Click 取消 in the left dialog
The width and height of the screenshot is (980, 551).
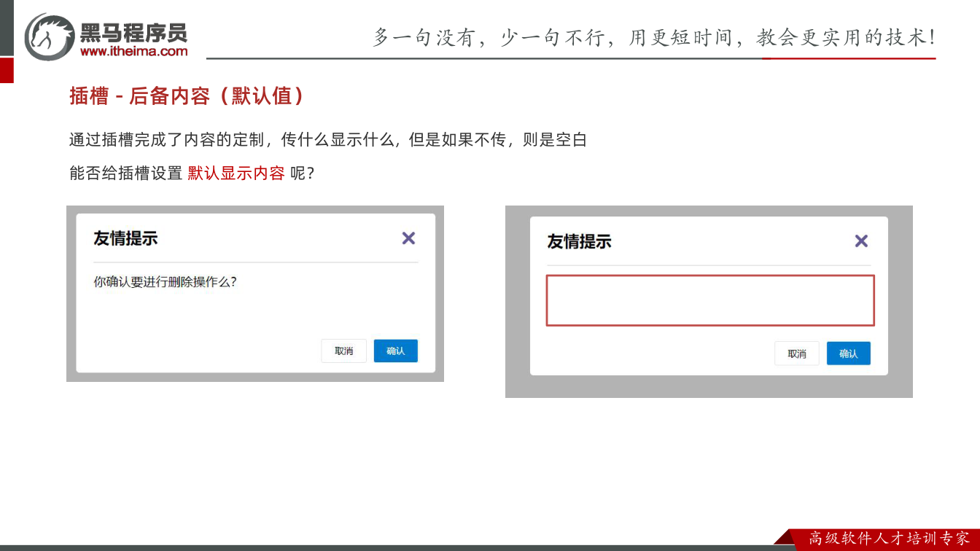pos(344,351)
